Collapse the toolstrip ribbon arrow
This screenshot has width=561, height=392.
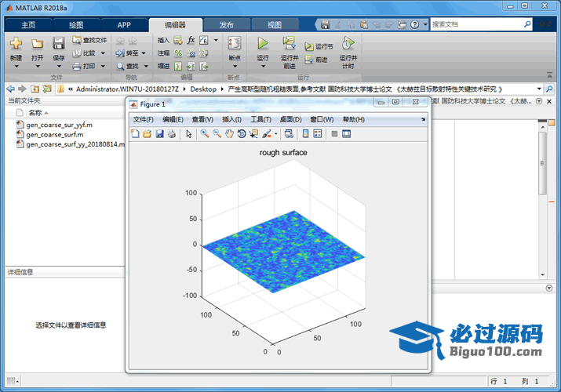pos(549,74)
